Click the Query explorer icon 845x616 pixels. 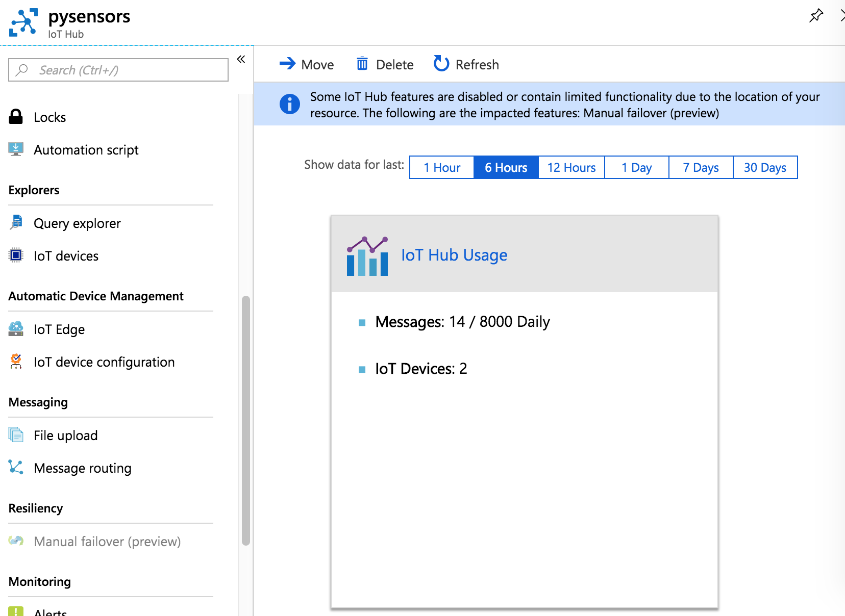point(16,223)
